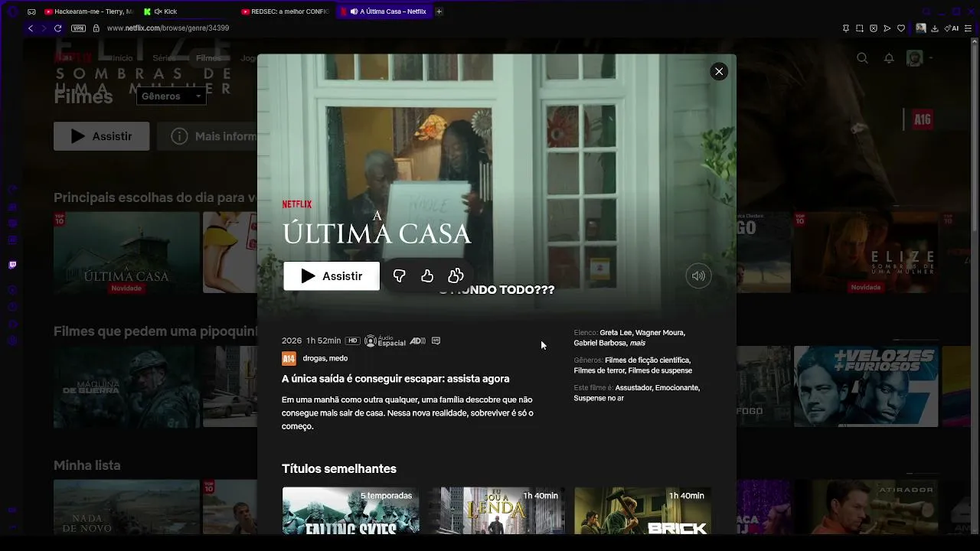Toggle the audio description AD badge
Image resolution: width=980 pixels, height=551 pixels.
click(417, 341)
